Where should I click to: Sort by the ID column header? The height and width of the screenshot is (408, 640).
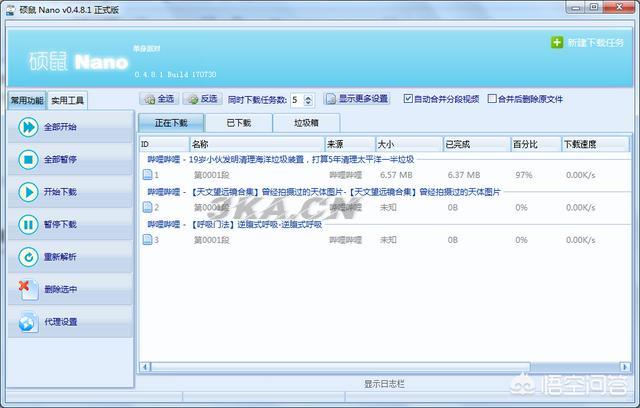164,144
